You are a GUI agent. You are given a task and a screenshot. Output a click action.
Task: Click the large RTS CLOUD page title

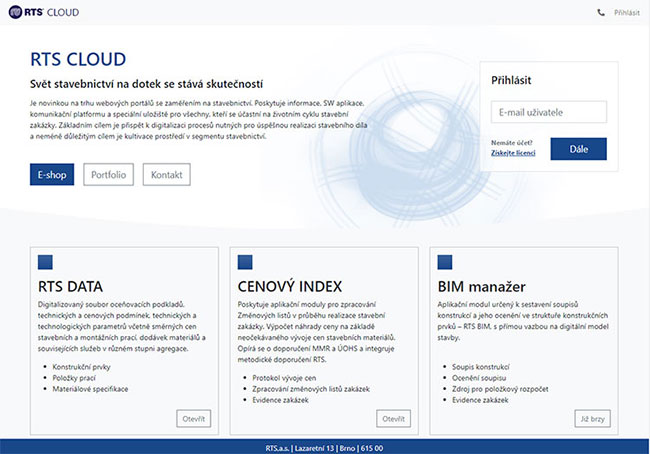78,59
